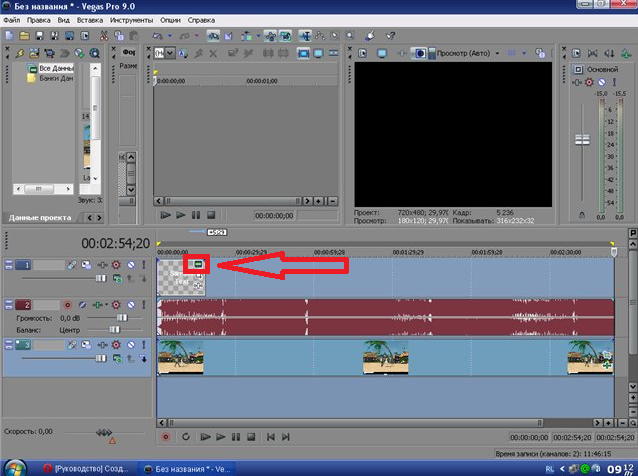Click track 1 compositing mode icon

(x=117, y=279)
